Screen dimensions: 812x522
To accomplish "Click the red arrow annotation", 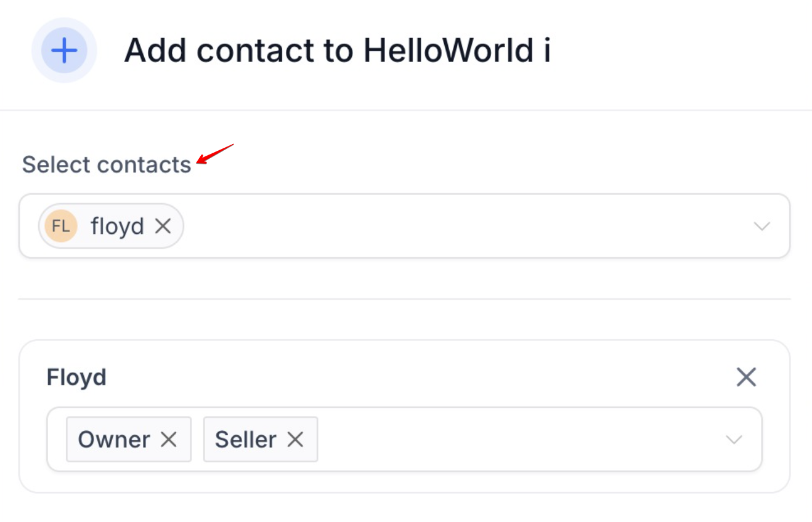I will (214, 154).
